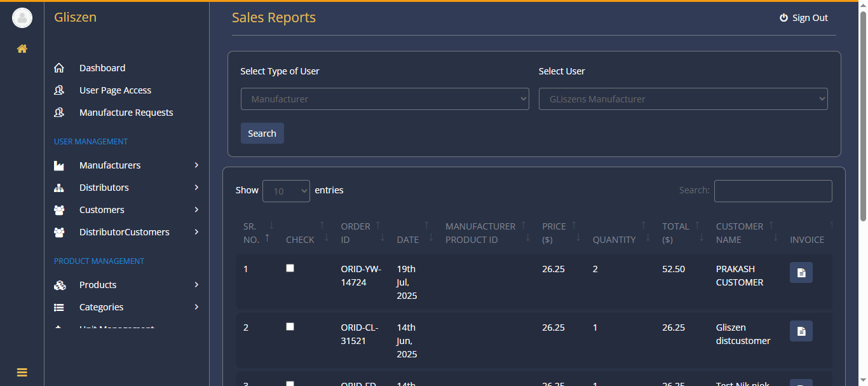Open the Show entries count dropdown
The height and width of the screenshot is (386, 868).
286,191
